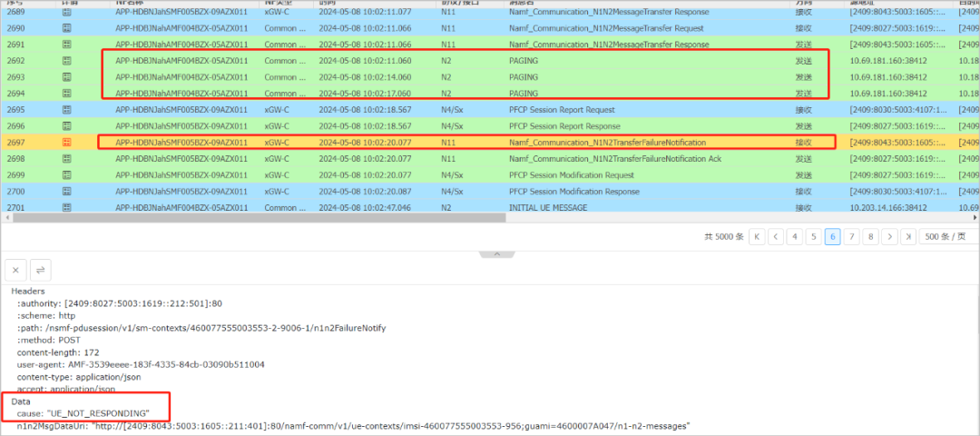This screenshot has height=436, width=980.
Task: Switch to page 7
Action: pos(851,237)
